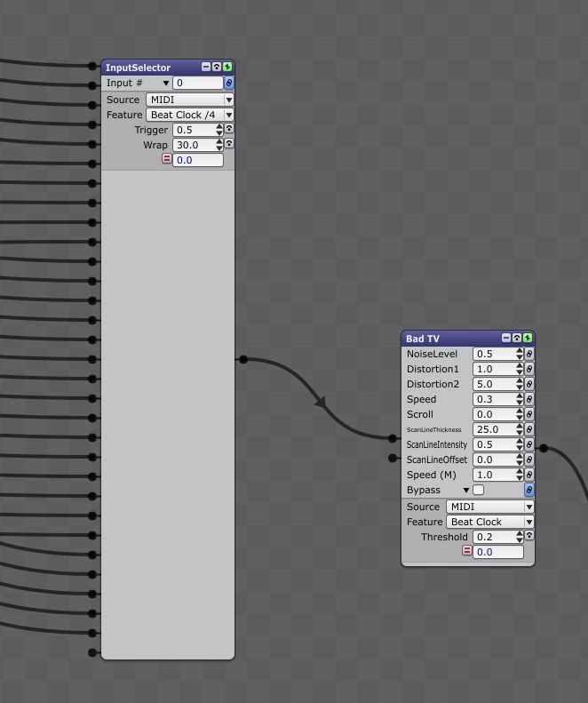Viewport: 588px width, 703px height.
Task: Open the Bad TV Source MIDI dropdown
Action: 489,507
